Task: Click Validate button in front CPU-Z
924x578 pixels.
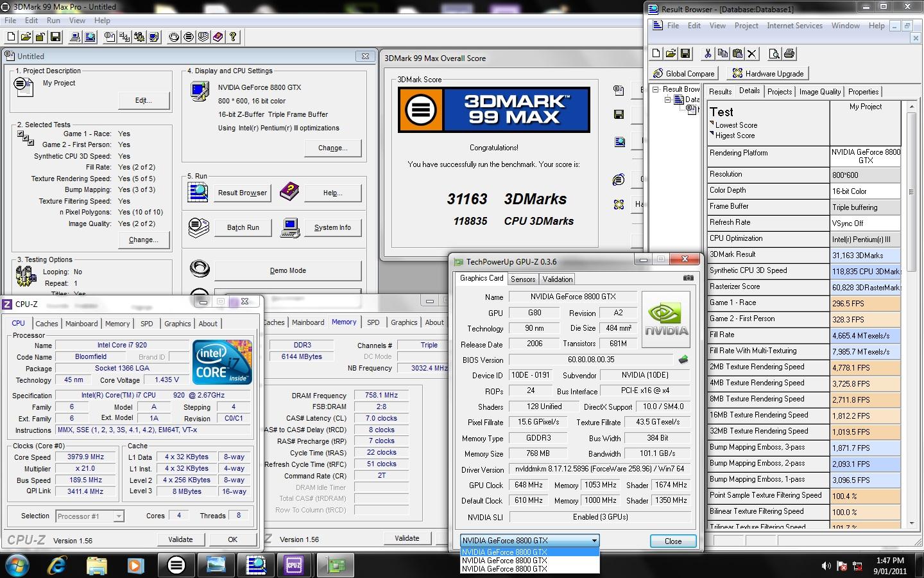Action: coord(180,539)
